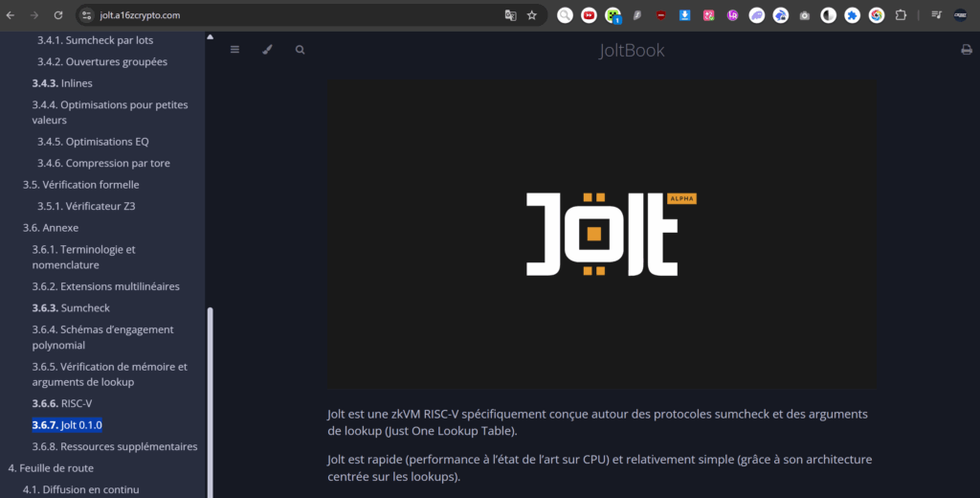Open chapter 3.6.6 RISC-V

[62, 403]
